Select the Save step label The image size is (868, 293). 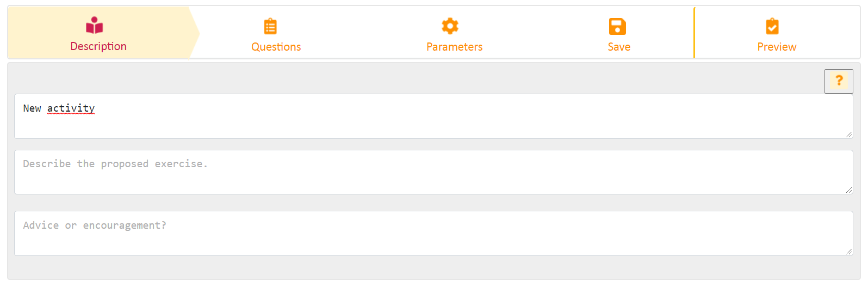[x=619, y=47]
